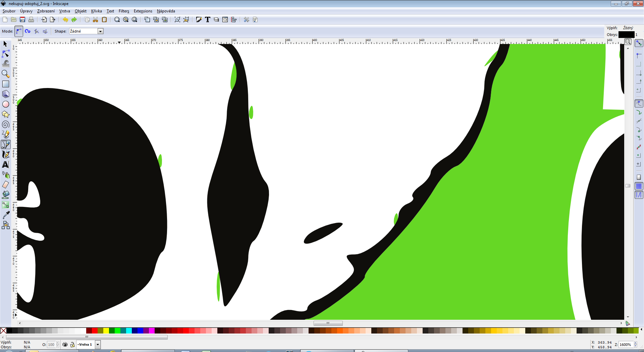Enable paraxial line segments mode
644x352 pixels.
tap(45, 31)
